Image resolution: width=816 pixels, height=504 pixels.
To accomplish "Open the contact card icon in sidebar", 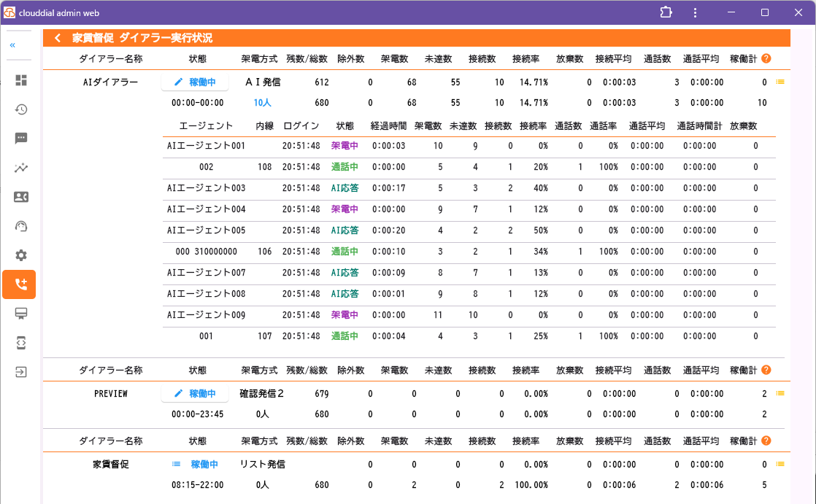I will click(x=21, y=197).
